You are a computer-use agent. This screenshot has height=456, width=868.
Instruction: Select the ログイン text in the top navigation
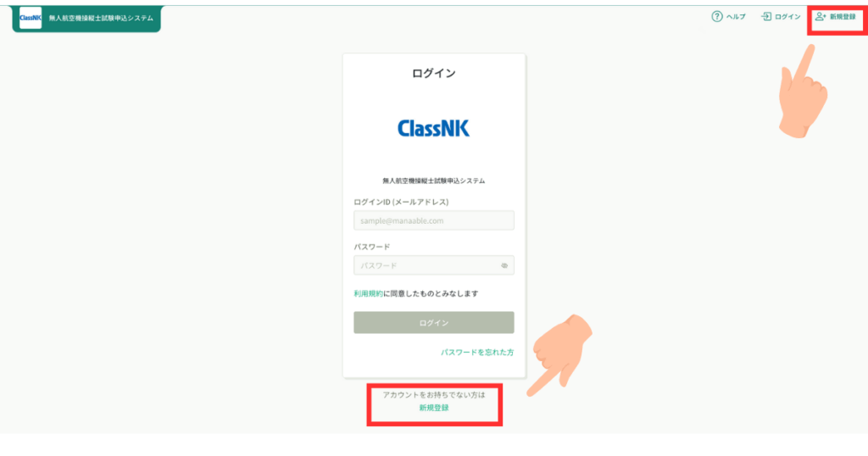pyautogui.click(x=787, y=17)
